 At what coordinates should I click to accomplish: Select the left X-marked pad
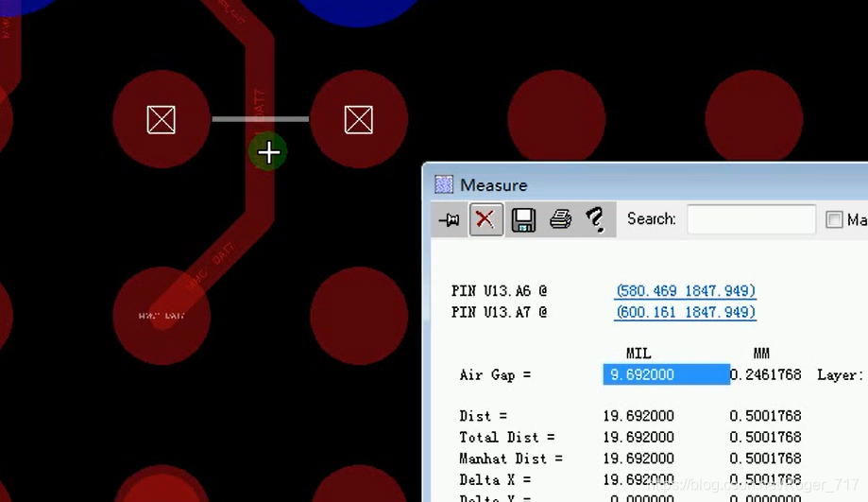point(161,120)
